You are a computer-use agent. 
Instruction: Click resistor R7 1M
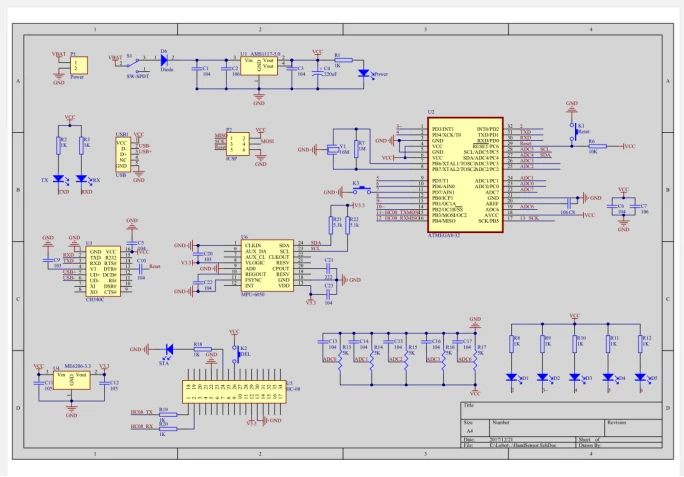(356, 149)
